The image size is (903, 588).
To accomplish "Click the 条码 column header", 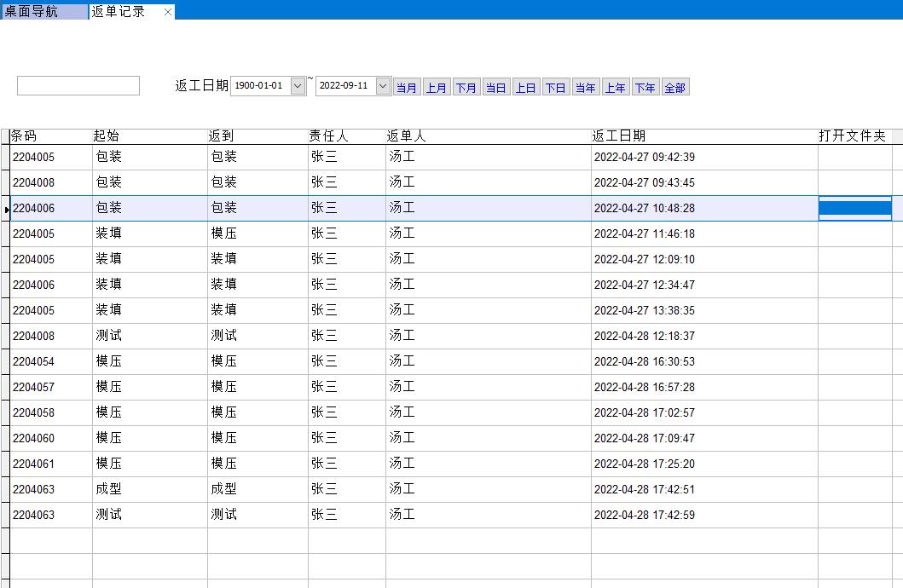I will [x=24, y=136].
